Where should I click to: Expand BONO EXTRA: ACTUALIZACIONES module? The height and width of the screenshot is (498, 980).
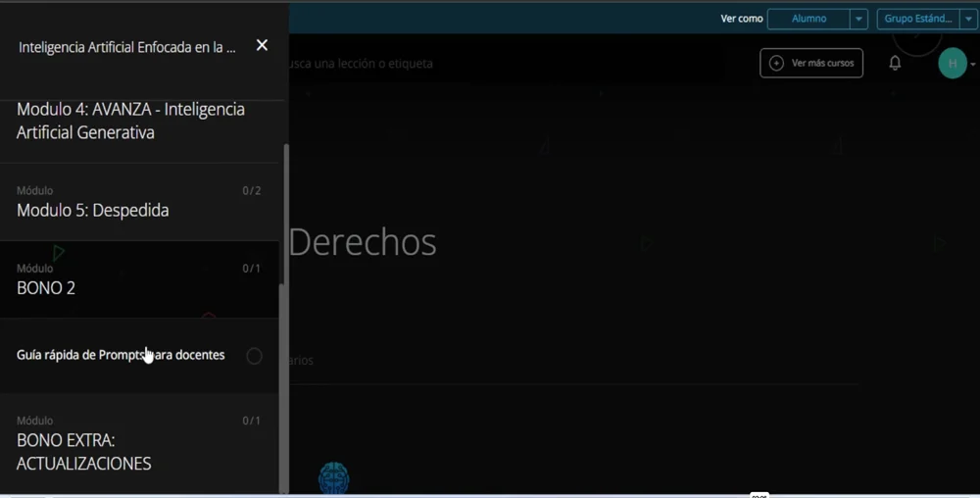(x=84, y=452)
